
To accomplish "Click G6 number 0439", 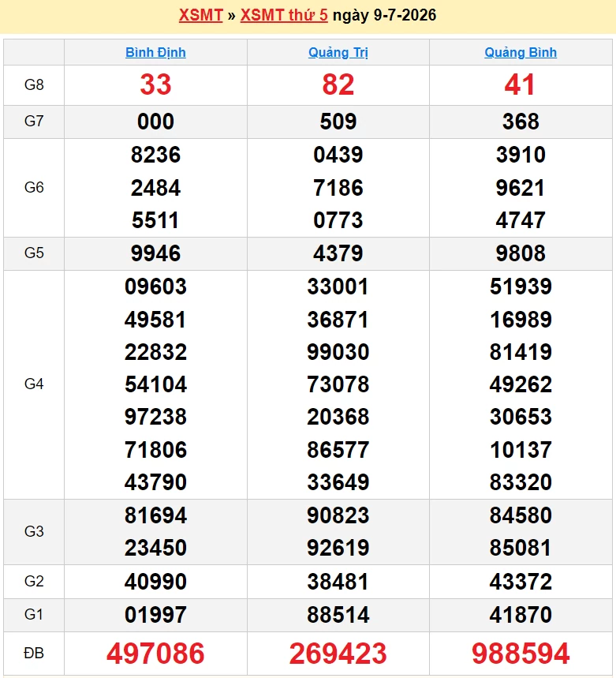I will (338, 155).
